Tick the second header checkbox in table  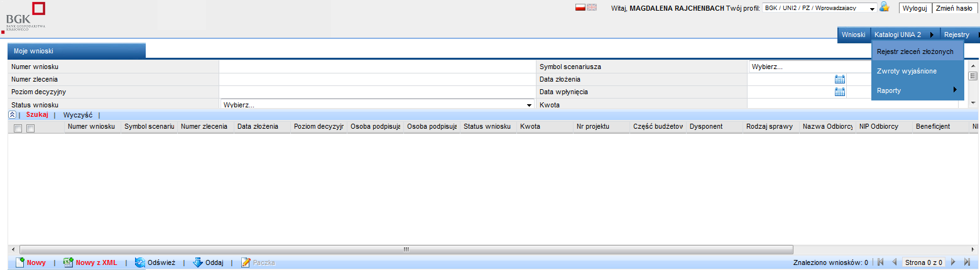click(x=30, y=128)
